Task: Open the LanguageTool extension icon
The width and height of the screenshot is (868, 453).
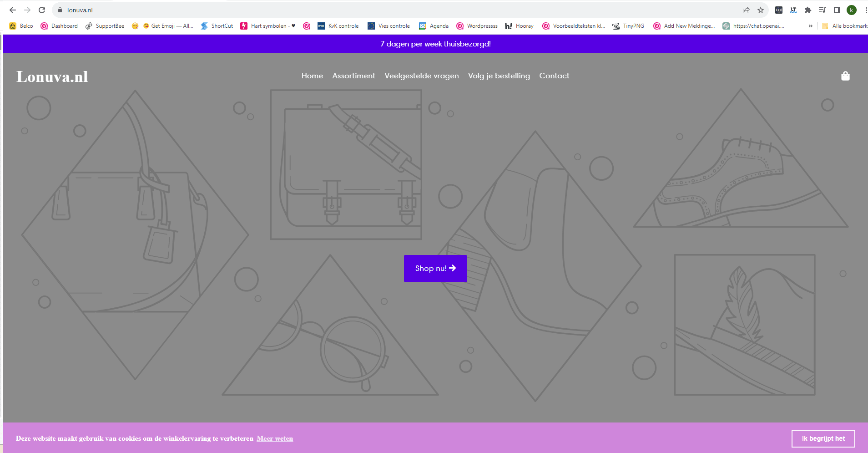Action: tap(793, 10)
